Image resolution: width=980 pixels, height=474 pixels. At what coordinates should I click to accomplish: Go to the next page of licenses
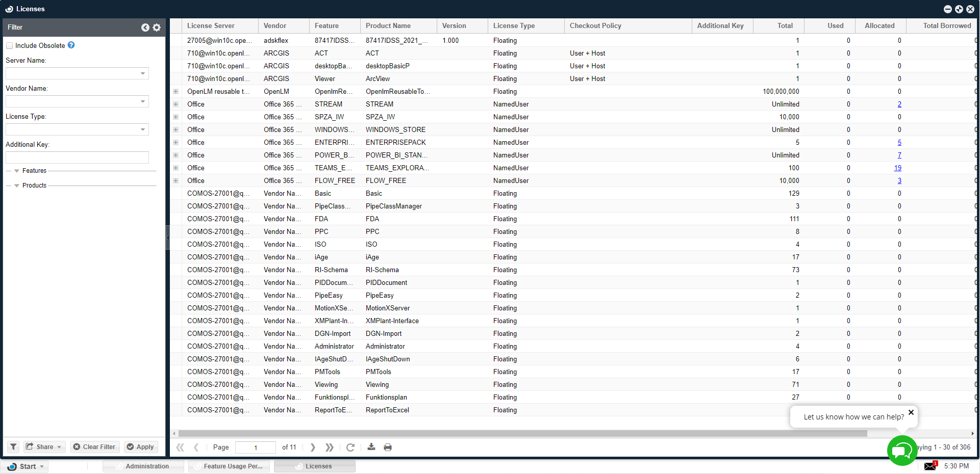(x=313, y=447)
